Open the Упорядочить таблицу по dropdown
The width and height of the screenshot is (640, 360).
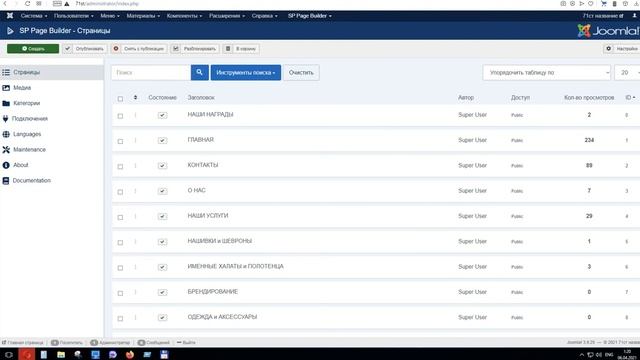coord(547,73)
